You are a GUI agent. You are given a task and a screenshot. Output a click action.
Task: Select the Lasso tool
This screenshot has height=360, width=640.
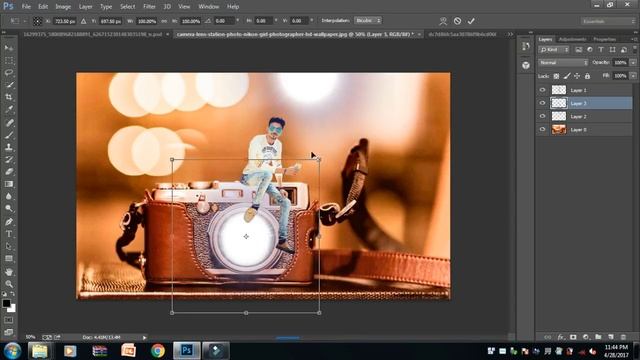point(9,73)
